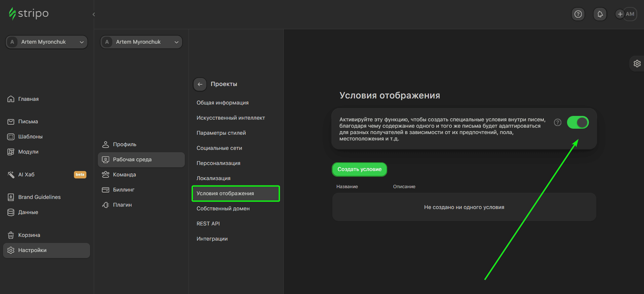The width and height of the screenshot is (644, 294).
Task: Open AI Хаб
Action: [x=26, y=175]
